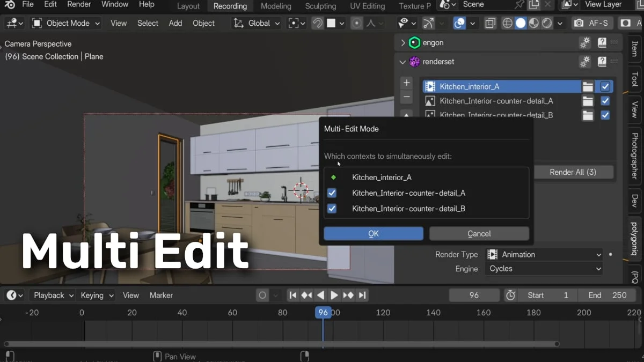Select the Wireframe viewport shading icon
644x362 pixels.
[507, 23]
